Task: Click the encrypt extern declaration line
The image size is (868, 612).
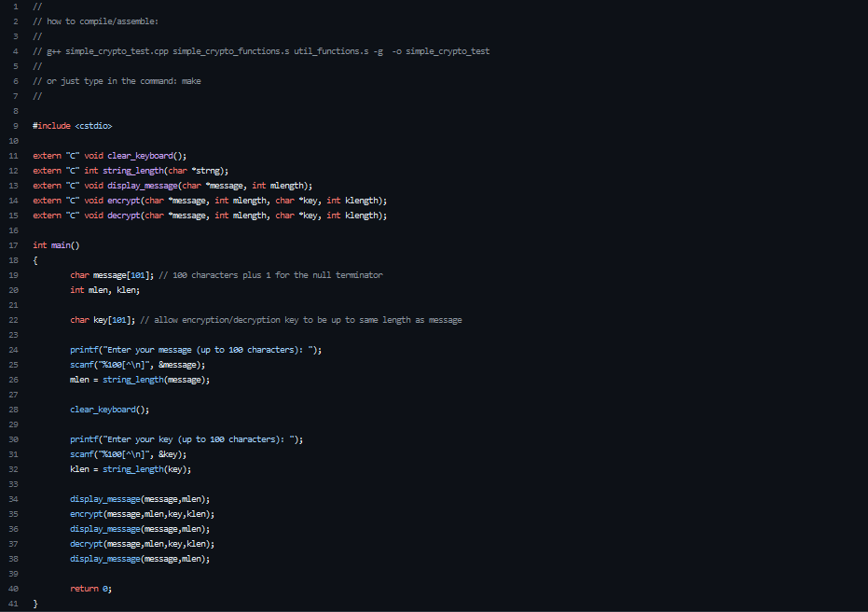Action: [x=186, y=200]
